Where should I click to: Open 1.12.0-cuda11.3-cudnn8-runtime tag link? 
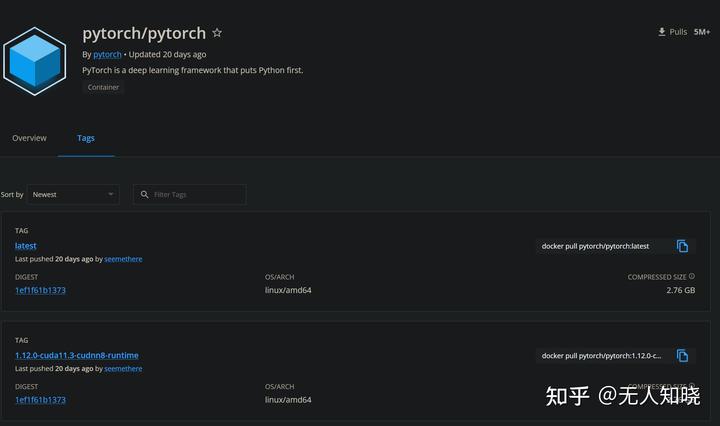click(x=77, y=355)
